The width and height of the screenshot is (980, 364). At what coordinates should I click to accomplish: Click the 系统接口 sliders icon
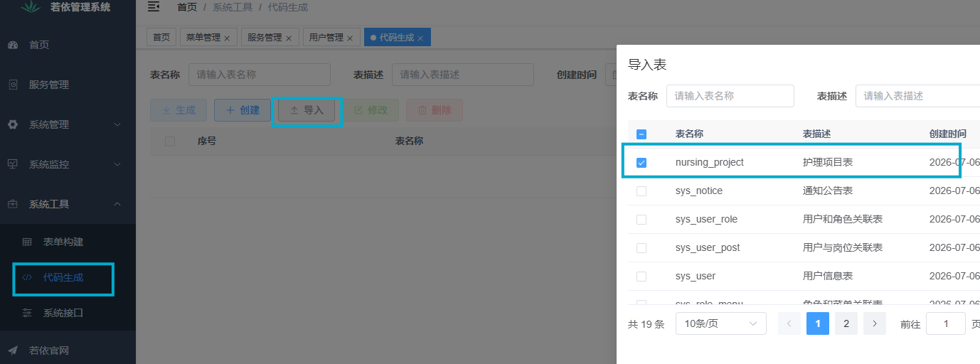pyautogui.click(x=27, y=313)
